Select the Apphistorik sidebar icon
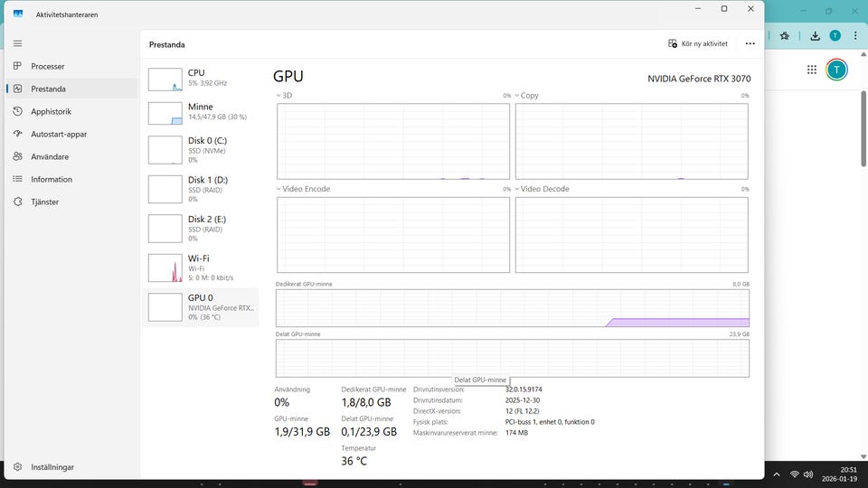868x488 pixels. coord(17,111)
